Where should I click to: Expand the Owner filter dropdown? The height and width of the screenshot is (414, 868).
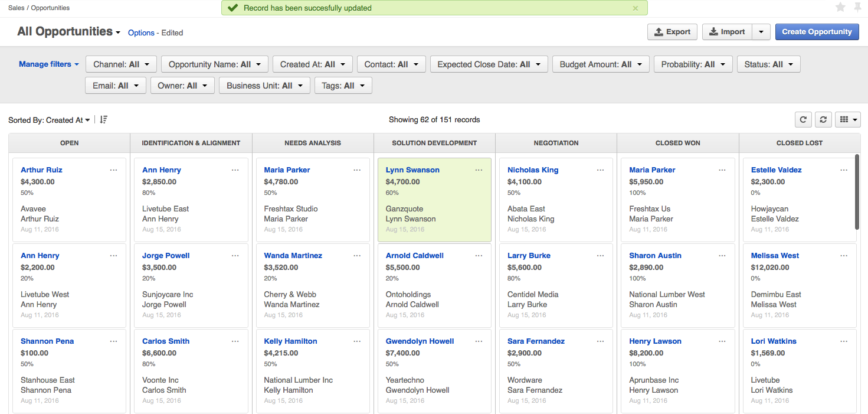pyautogui.click(x=182, y=86)
